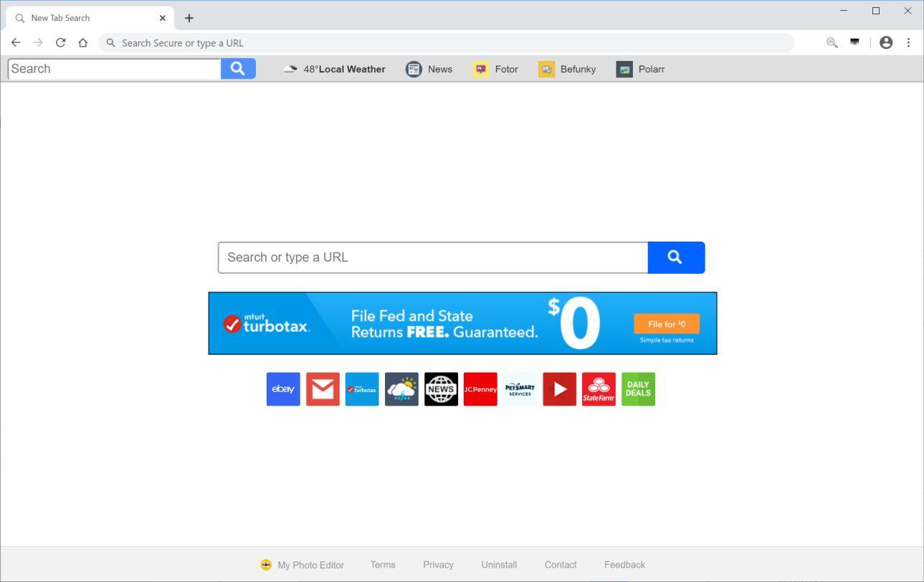Click the black extension icon beside the zoom magnifier
The image size is (924, 582).
pos(854,42)
